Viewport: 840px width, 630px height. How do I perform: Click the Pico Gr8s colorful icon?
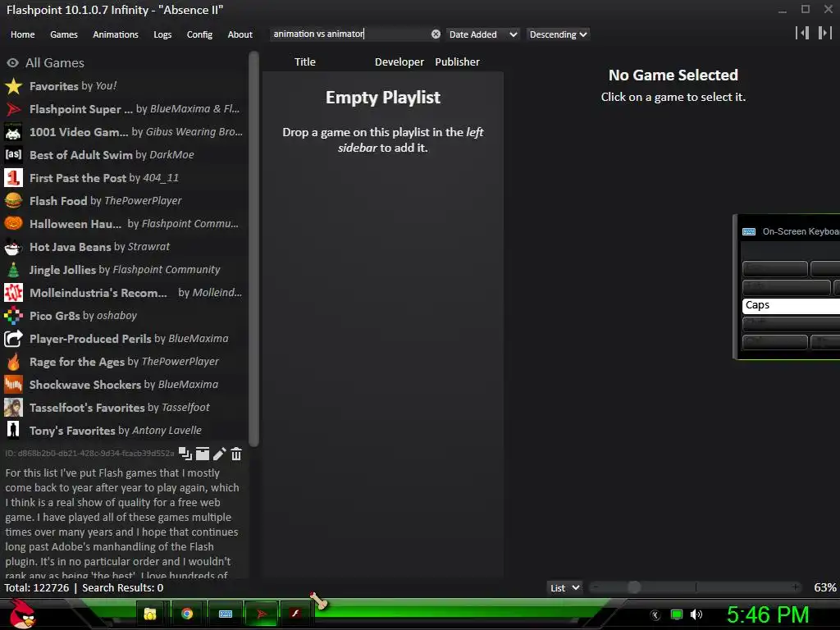pos(13,316)
